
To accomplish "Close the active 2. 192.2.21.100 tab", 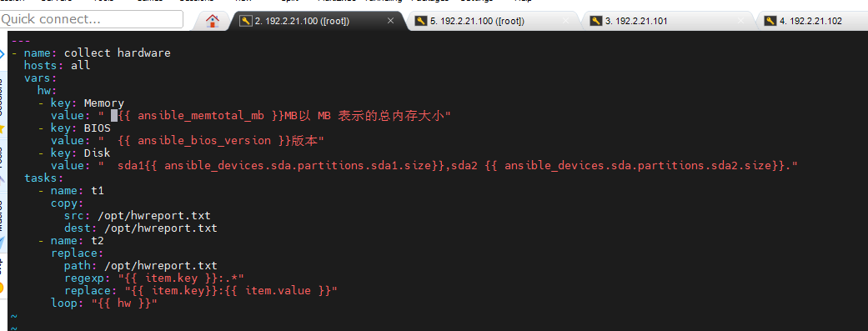I will pos(390,21).
